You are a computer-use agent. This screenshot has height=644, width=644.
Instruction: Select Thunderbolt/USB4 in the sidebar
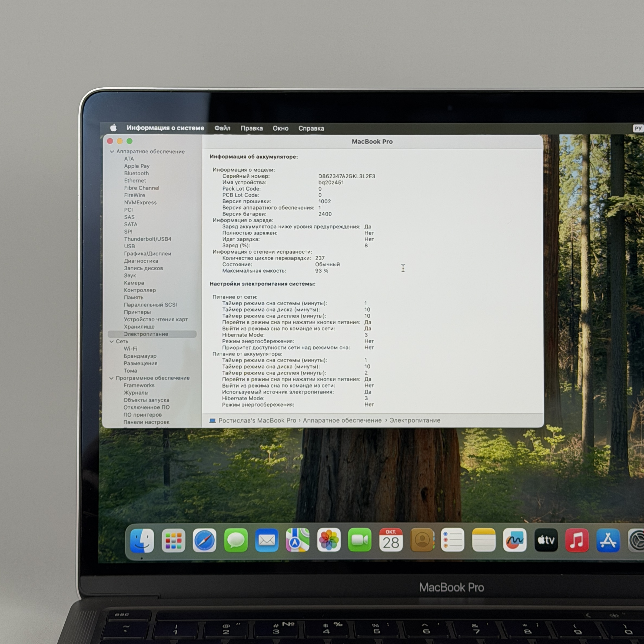tap(148, 239)
